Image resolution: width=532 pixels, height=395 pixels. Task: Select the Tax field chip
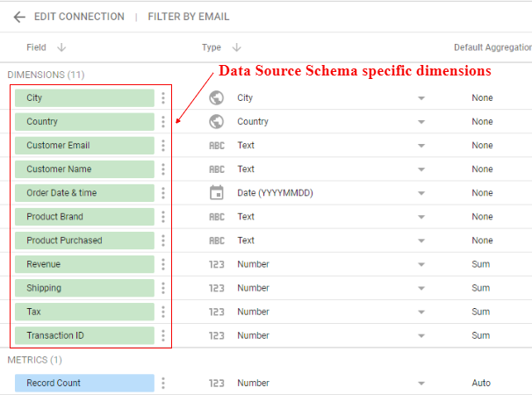pos(84,312)
